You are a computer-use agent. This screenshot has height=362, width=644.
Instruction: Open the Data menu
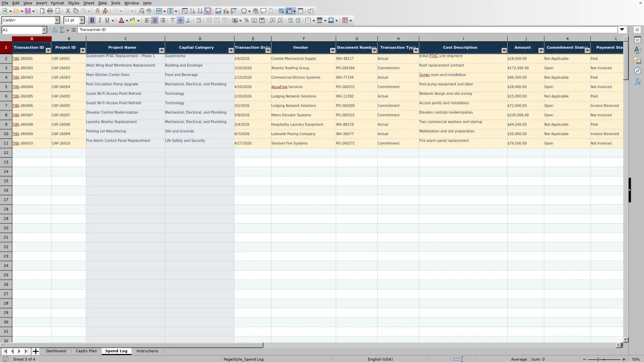(103, 3)
